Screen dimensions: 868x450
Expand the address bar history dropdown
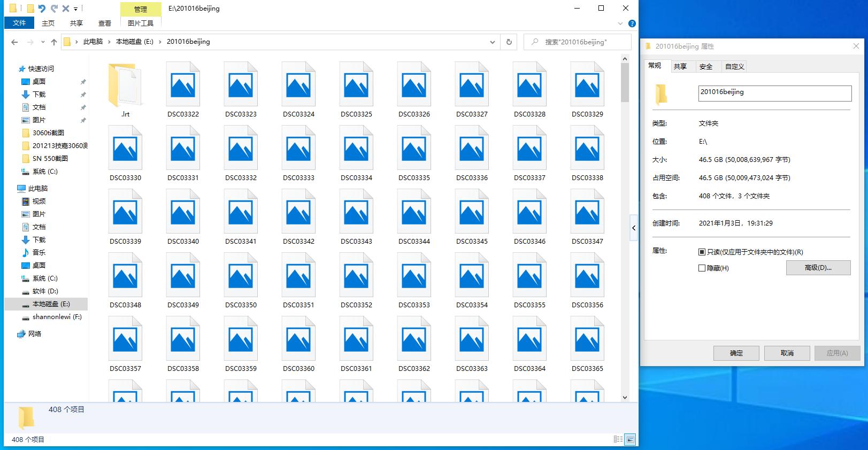click(x=492, y=42)
